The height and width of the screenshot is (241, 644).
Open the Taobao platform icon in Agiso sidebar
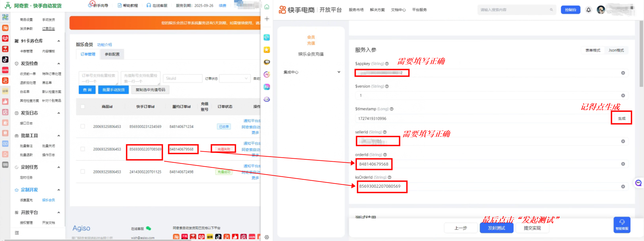click(5, 28)
